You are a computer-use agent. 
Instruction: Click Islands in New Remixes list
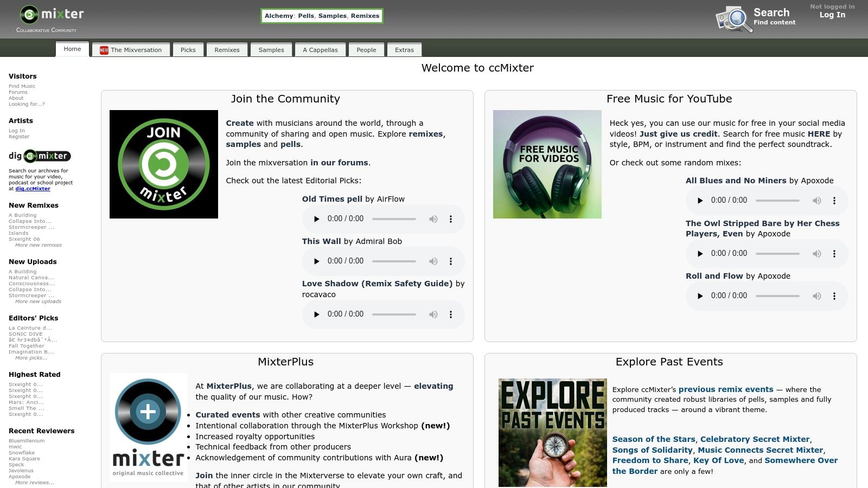pos(18,233)
